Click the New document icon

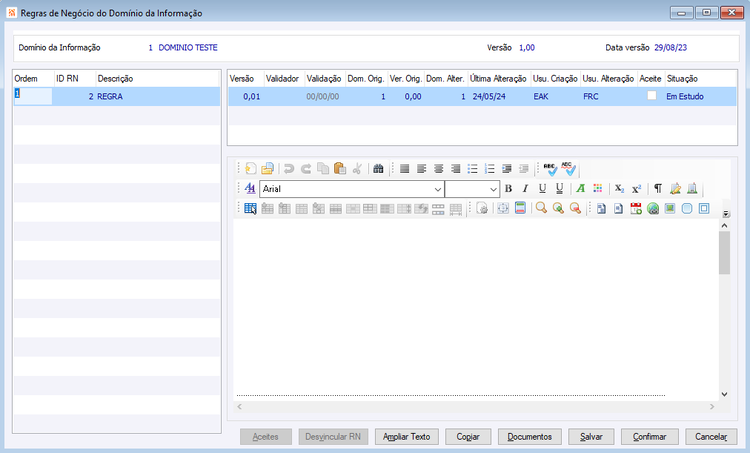pyautogui.click(x=251, y=168)
